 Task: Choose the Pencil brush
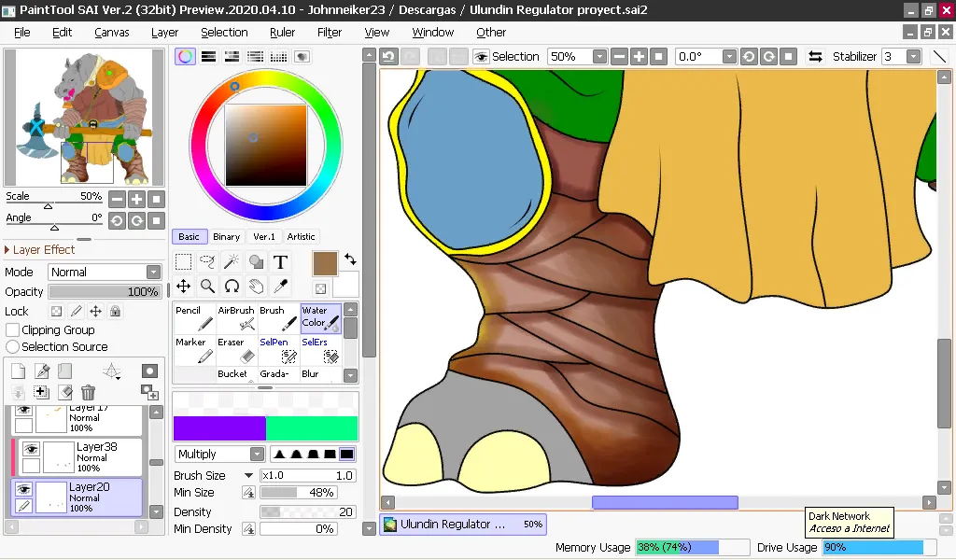pyautogui.click(x=194, y=318)
